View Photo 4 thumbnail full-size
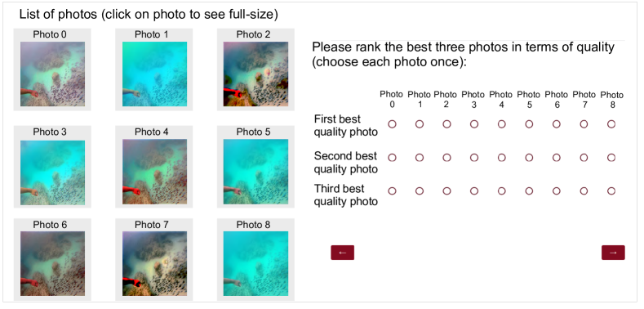The width and height of the screenshot is (644, 309). tap(154, 172)
